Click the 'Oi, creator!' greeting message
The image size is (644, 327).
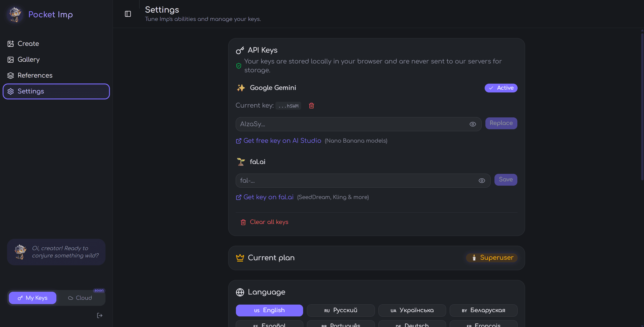coord(65,252)
